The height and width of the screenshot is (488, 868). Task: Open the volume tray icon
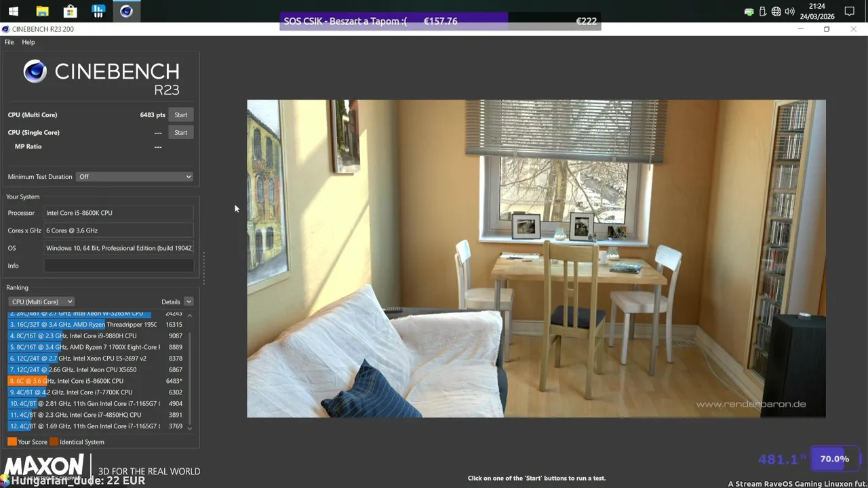[790, 12]
